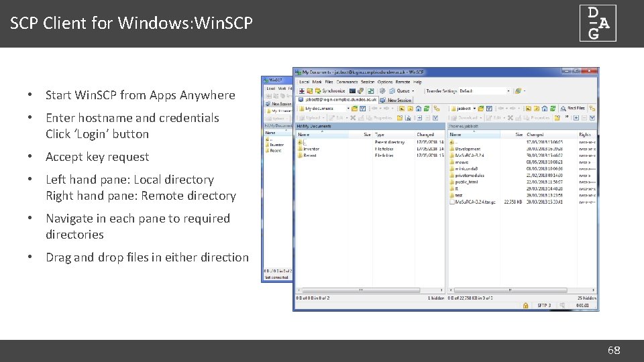Click the local pane filter icon
Viewport: 644px width, 362px height.
click(x=363, y=109)
